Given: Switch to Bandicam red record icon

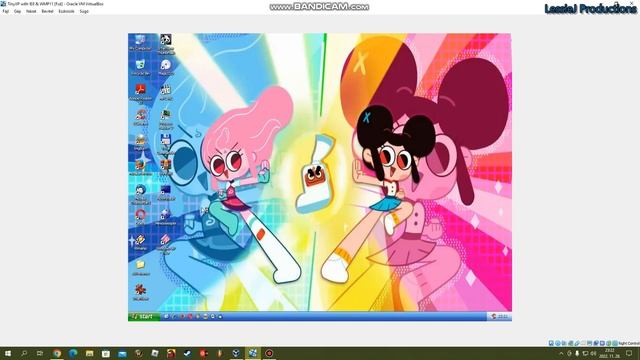Looking at the screenshot, I should pyautogui.click(x=269, y=353).
